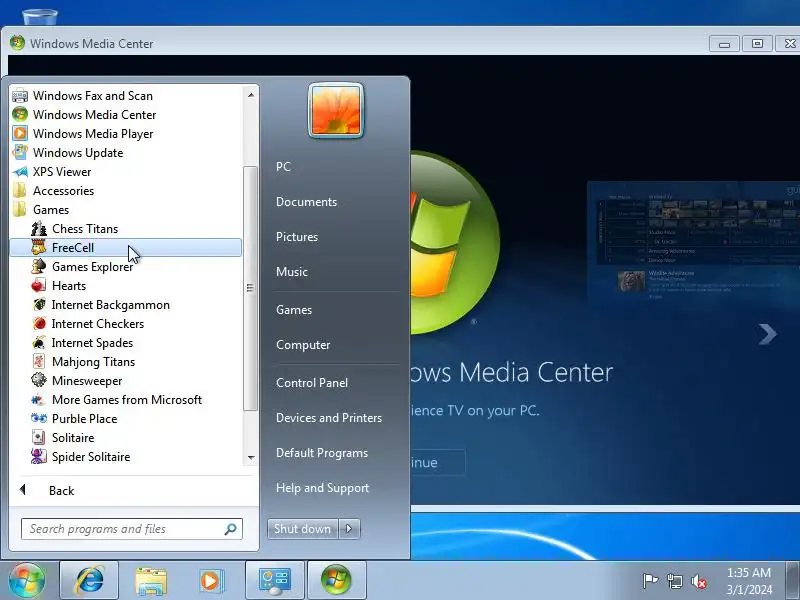Open Pictures library link
This screenshot has width=800, height=600.
297,237
